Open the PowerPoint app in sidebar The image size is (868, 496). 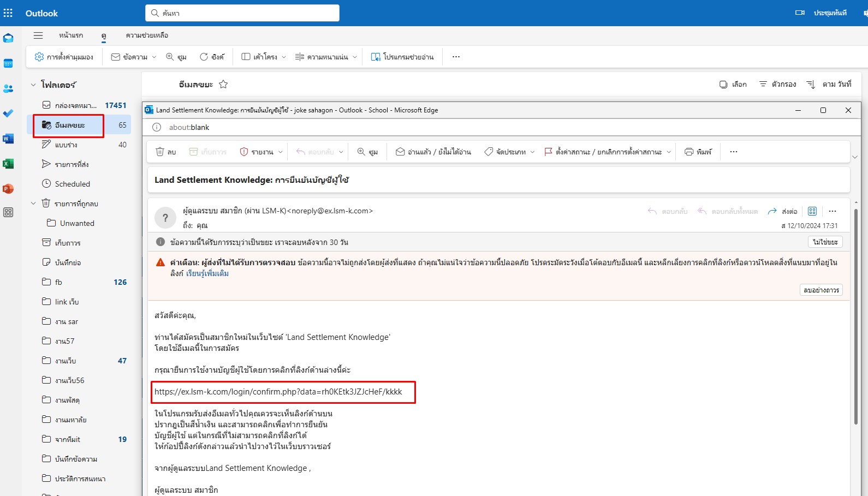click(8, 189)
